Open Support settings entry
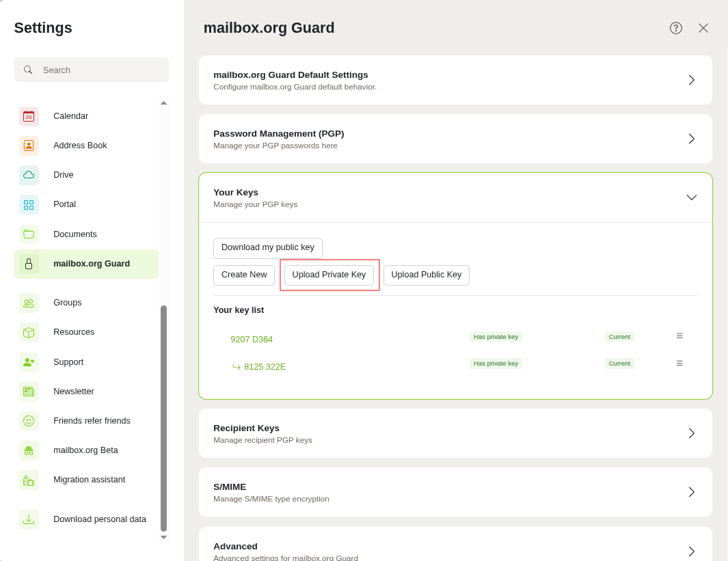Viewport: 728px width, 561px height. pos(86,362)
